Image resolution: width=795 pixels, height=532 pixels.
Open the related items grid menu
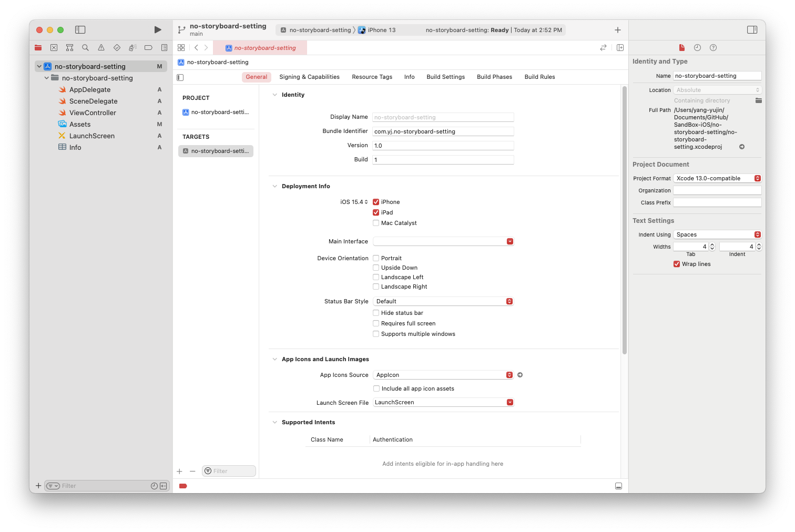(x=181, y=48)
